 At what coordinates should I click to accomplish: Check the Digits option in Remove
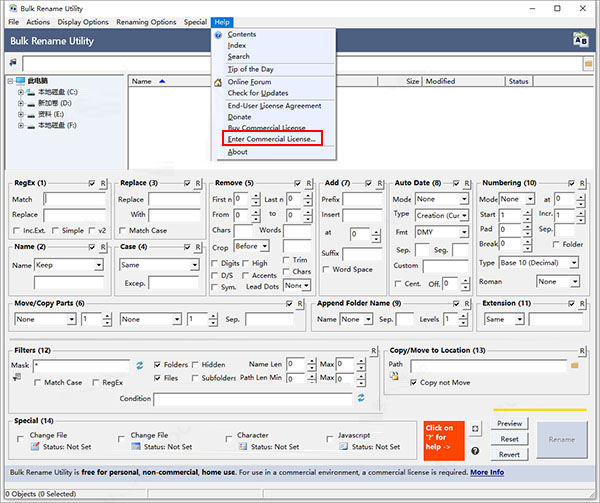[215, 263]
